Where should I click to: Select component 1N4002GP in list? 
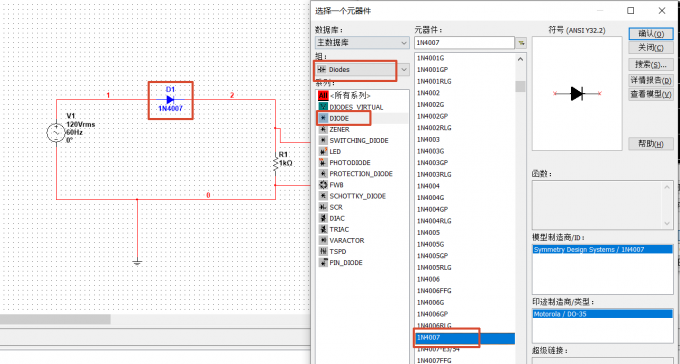click(432, 116)
